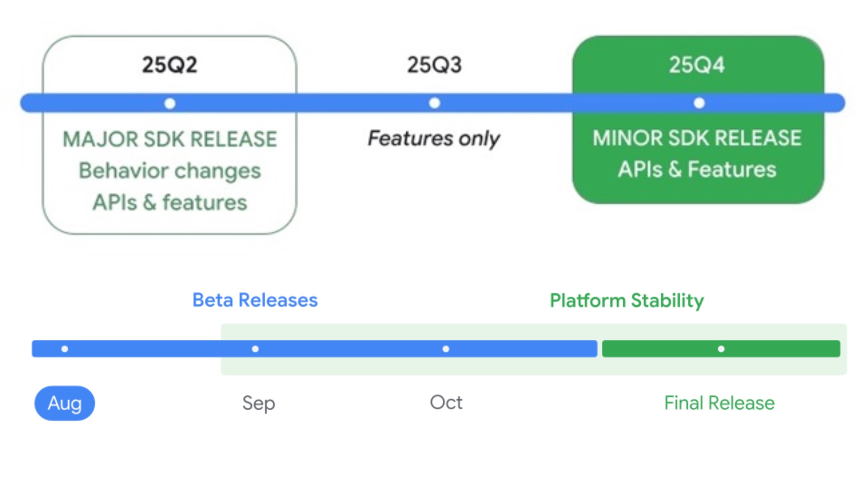Click the 25Q2 timeline dot
This screenshot has width=868, height=488.
170,103
